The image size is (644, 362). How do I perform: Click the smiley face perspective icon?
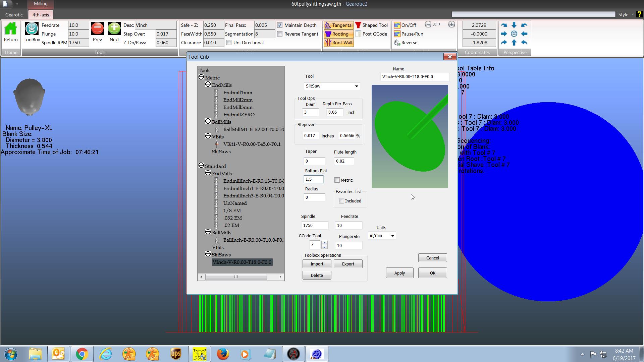pyautogui.click(x=514, y=34)
